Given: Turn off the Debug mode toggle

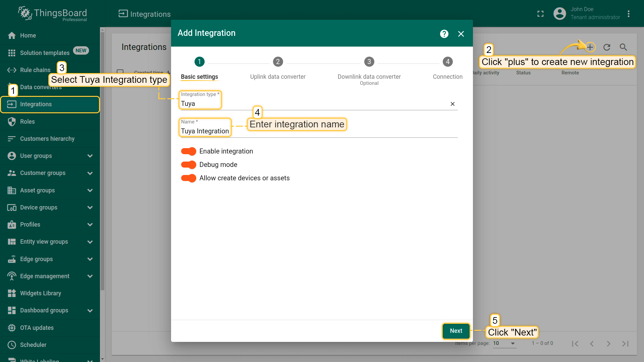Looking at the screenshot, I should pos(189,165).
